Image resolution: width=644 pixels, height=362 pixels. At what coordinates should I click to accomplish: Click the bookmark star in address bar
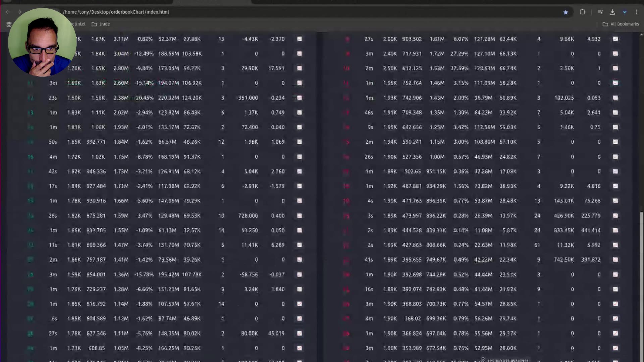pyautogui.click(x=566, y=12)
